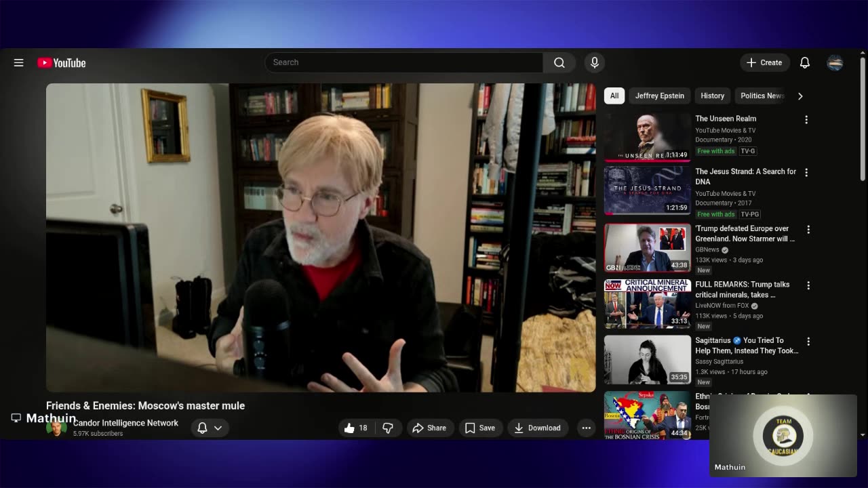Click the search magnifier button
The width and height of the screenshot is (868, 488).
559,62
